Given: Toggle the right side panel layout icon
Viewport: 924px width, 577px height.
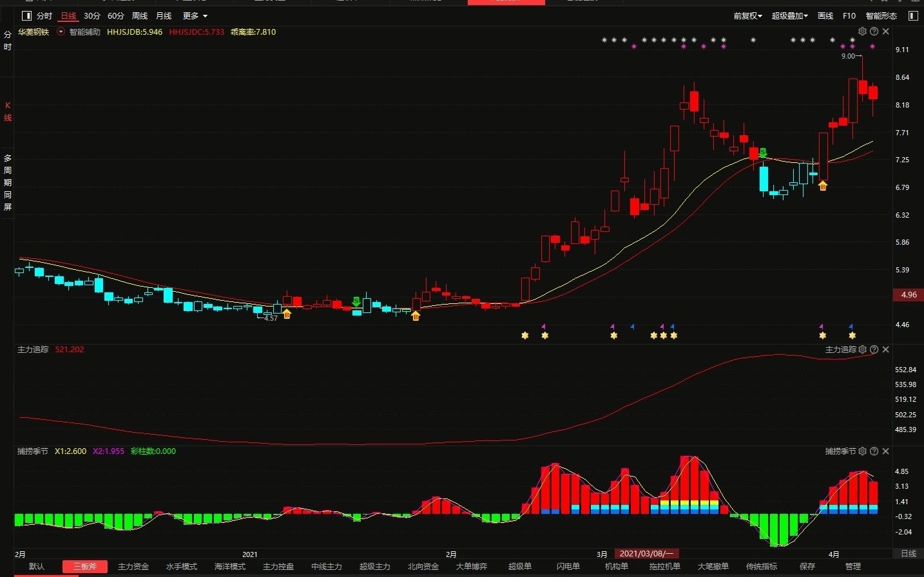Looking at the screenshot, I should tap(914, 15).
